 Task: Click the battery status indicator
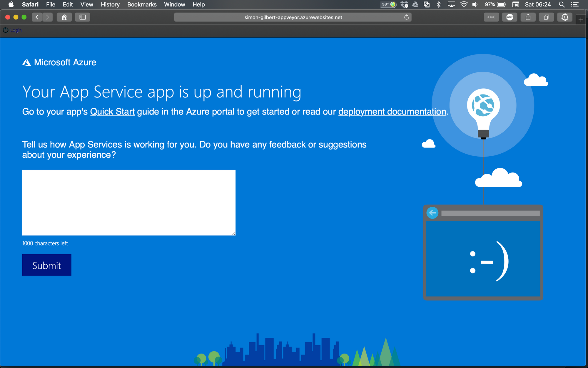(x=495, y=4)
